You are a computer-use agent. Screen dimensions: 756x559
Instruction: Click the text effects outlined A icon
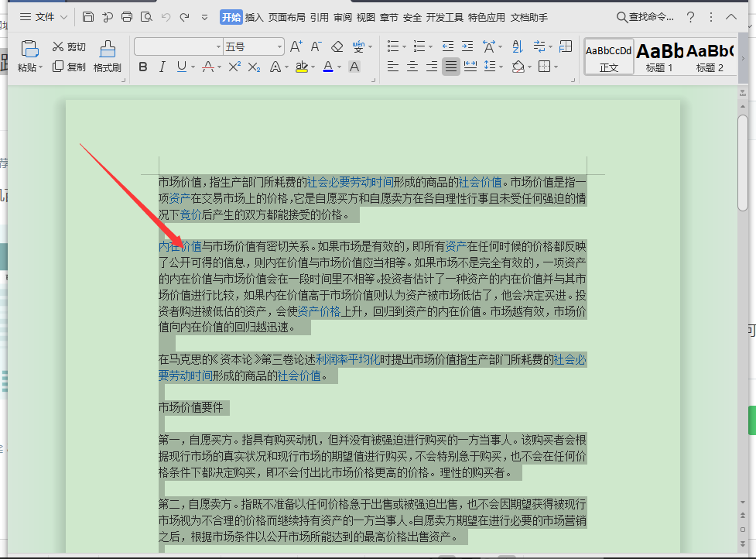(x=275, y=67)
